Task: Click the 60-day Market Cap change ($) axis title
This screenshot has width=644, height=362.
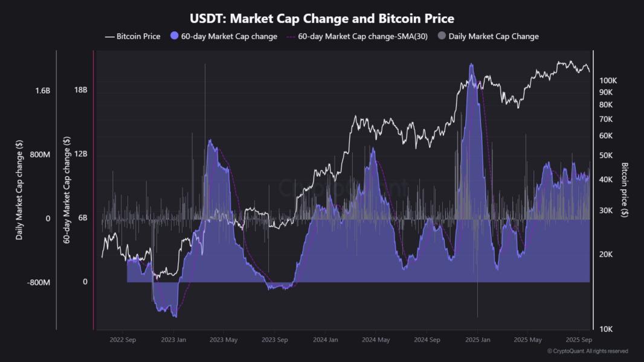Action: (x=66, y=190)
